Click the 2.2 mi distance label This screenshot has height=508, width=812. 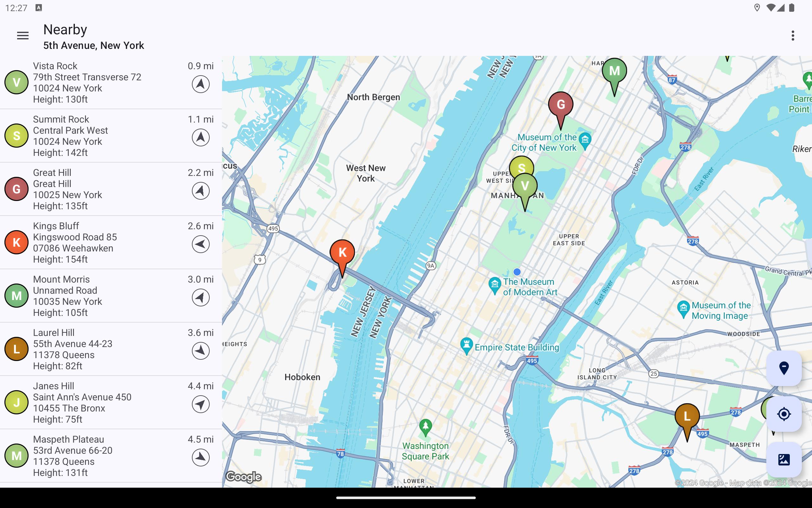tap(201, 173)
